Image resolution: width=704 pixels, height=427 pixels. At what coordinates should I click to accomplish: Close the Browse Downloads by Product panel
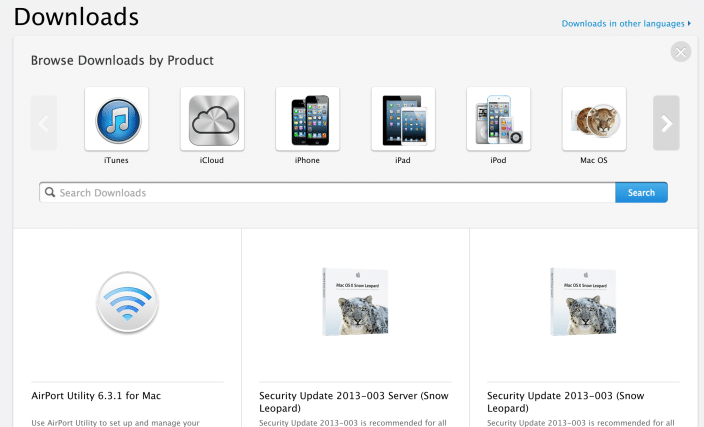[681, 52]
